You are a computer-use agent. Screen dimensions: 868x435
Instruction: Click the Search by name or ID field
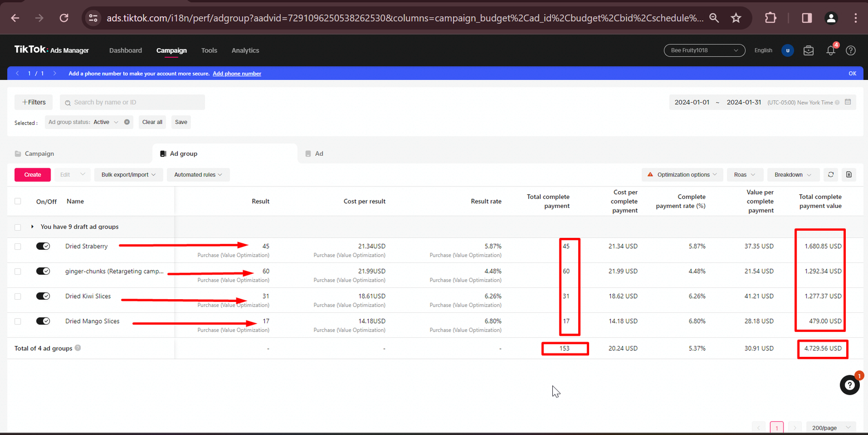pos(132,102)
